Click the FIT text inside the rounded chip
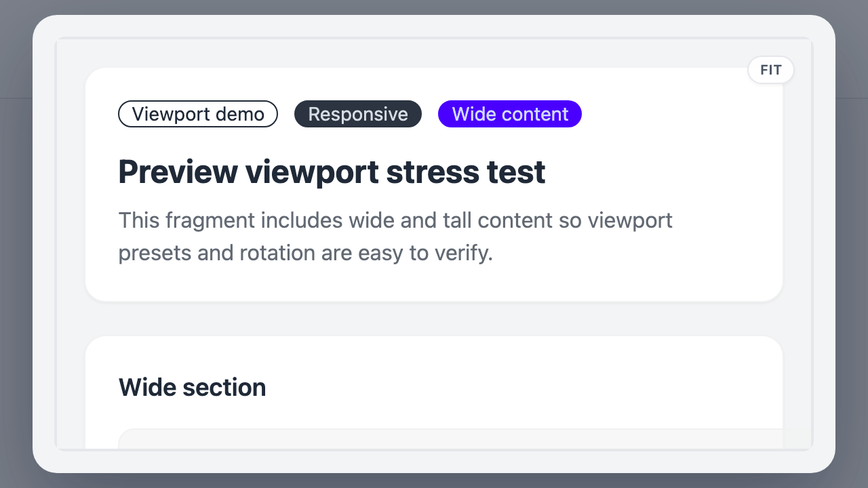Viewport: 868px width, 488px height. coord(770,70)
